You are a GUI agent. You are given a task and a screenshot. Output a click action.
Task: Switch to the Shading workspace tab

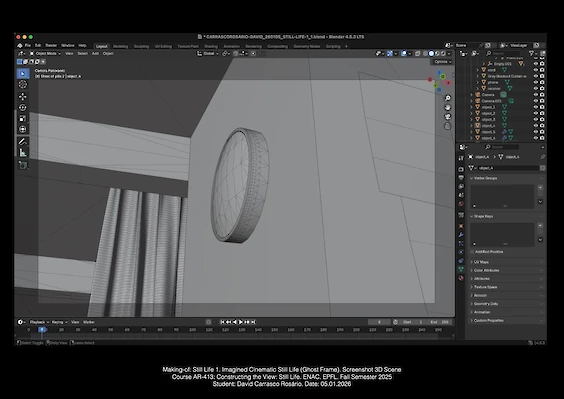(211, 46)
